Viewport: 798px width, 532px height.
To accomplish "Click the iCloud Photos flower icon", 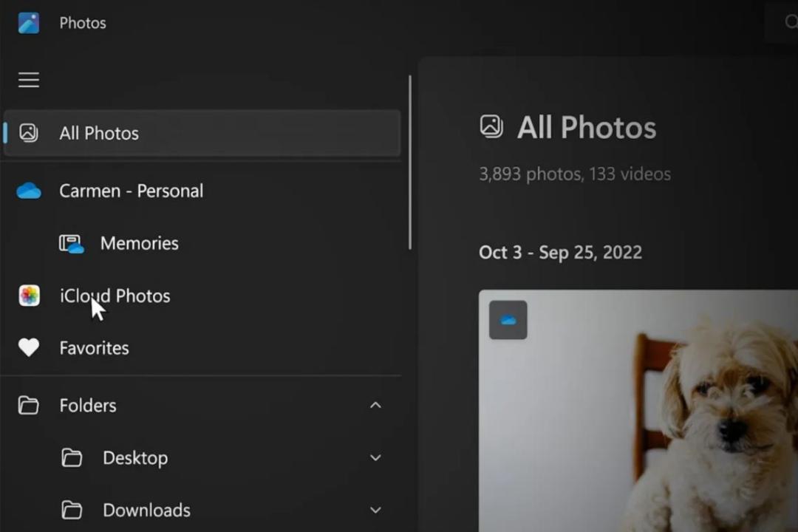I will pos(29,296).
